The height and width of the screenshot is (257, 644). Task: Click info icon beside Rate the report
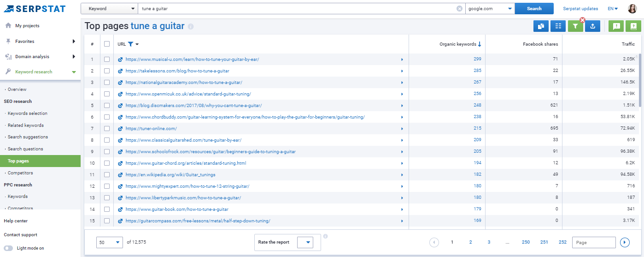325,236
